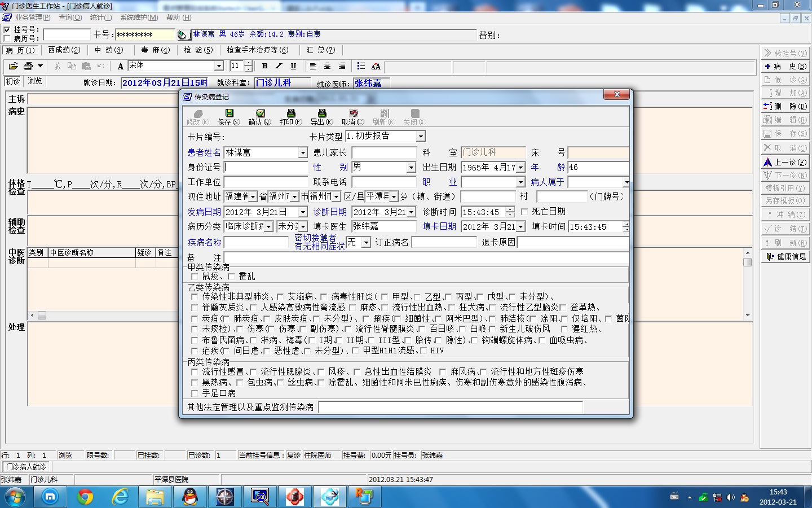This screenshot has width=812, height=508.
Task: Expand the 患者姓名 dropdown
Action: [303, 153]
